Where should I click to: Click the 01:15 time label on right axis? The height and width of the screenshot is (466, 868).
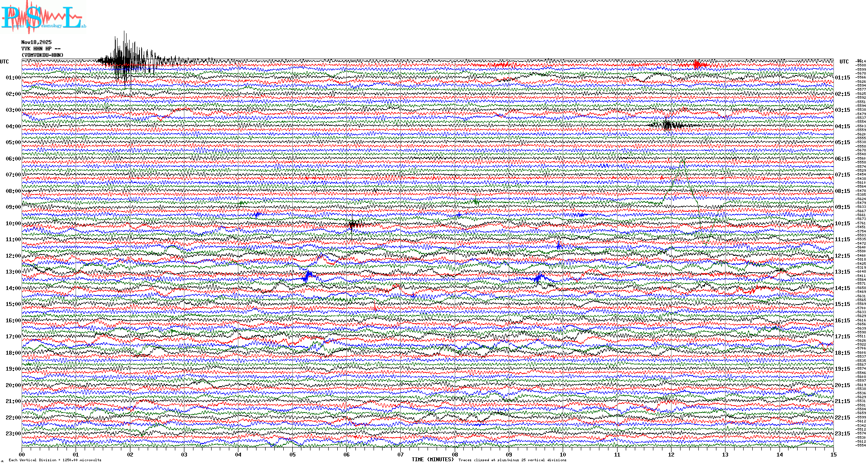pyautogui.click(x=842, y=78)
